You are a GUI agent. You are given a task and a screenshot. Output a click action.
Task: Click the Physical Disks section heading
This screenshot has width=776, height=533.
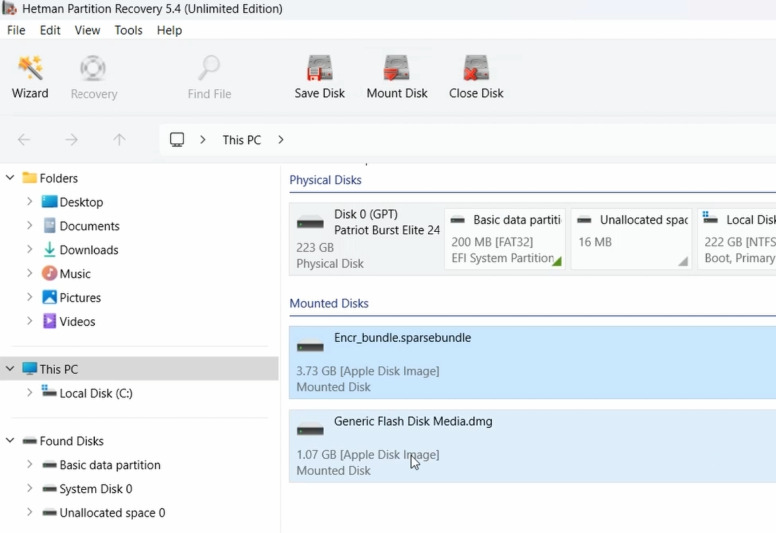pos(325,180)
